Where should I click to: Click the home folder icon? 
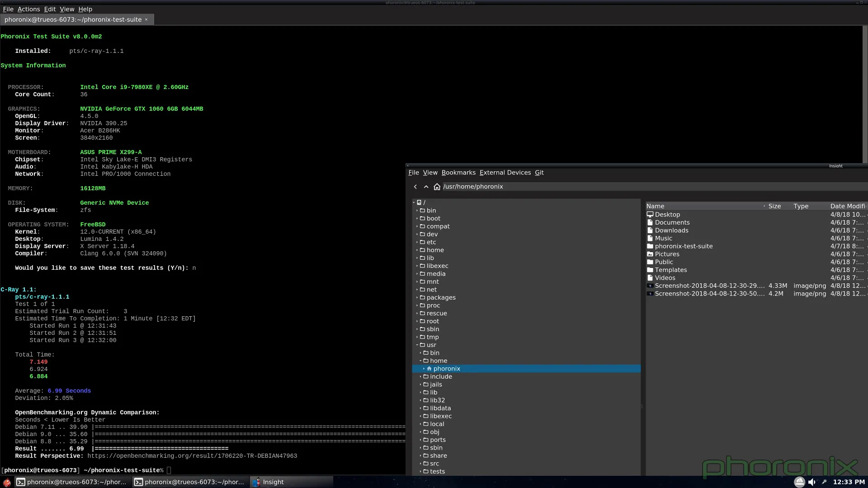tap(437, 187)
